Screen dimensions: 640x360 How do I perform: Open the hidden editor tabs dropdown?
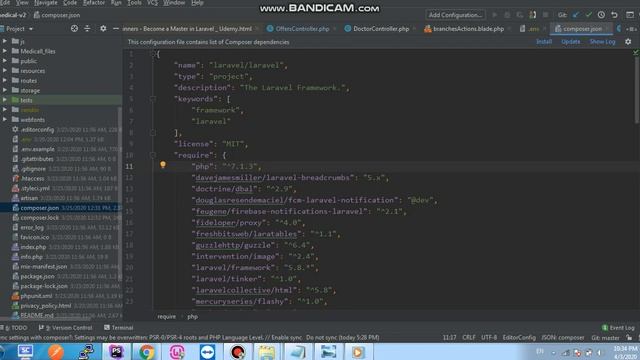click(632, 29)
